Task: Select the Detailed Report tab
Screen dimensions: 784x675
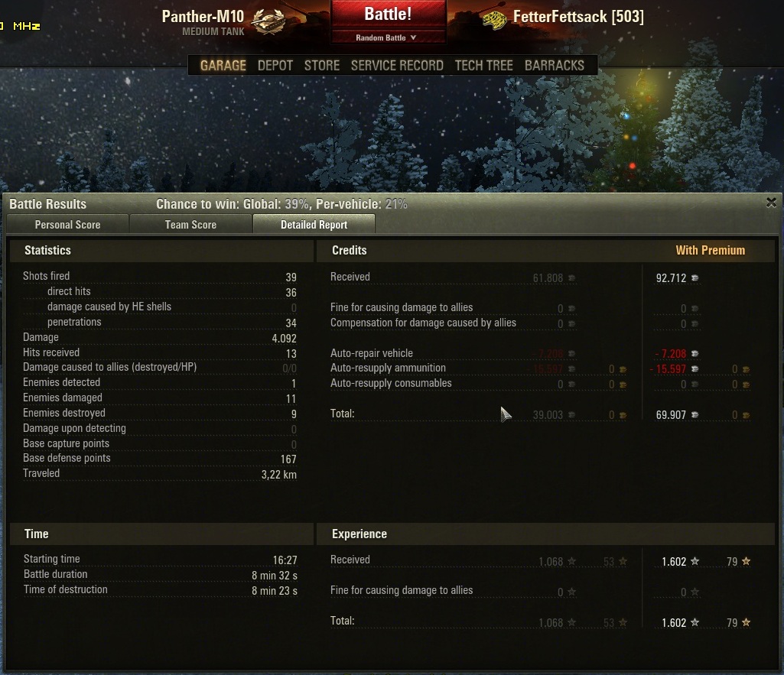Action: [314, 225]
